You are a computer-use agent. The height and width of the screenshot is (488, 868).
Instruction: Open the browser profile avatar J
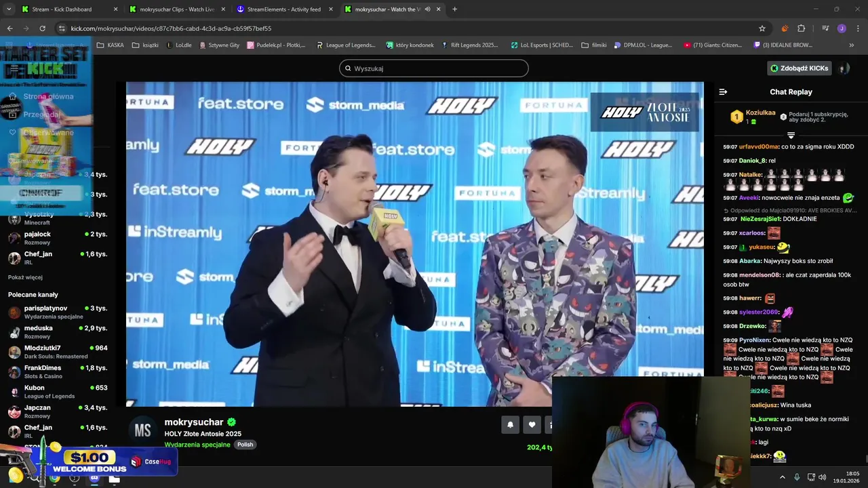[842, 28]
